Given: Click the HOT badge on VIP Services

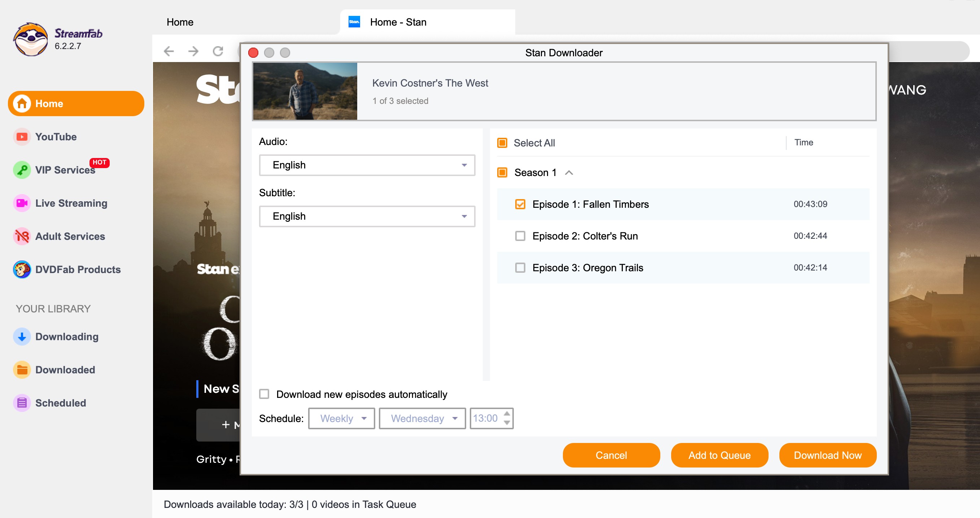Looking at the screenshot, I should (x=99, y=162).
